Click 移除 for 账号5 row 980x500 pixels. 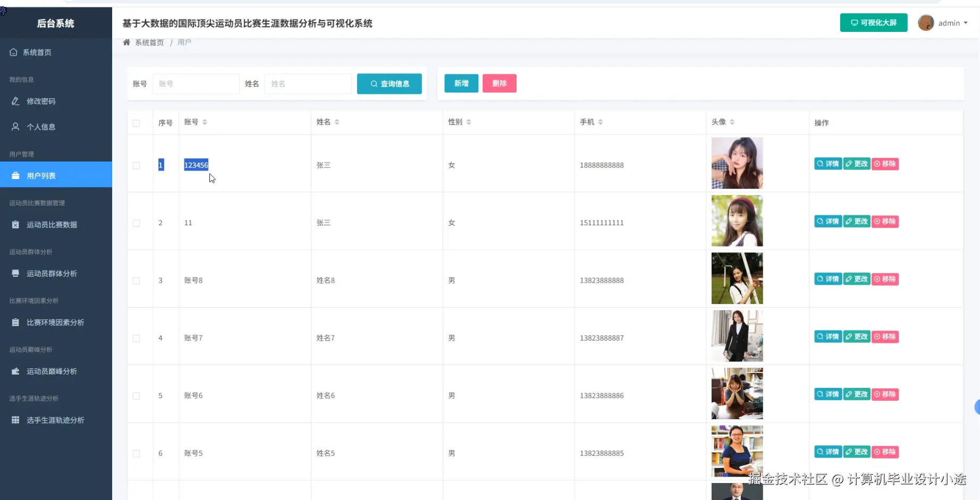tap(885, 452)
